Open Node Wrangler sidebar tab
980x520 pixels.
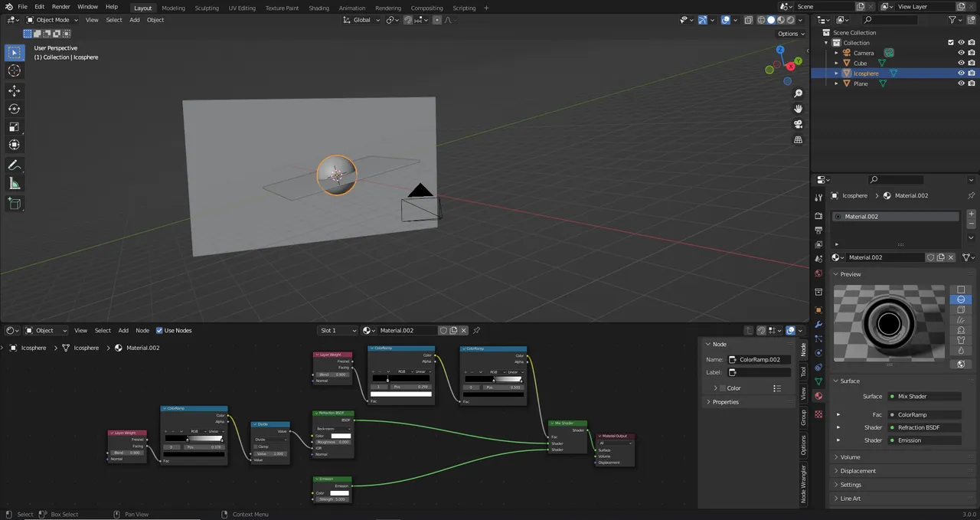click(x=803, y=483)
